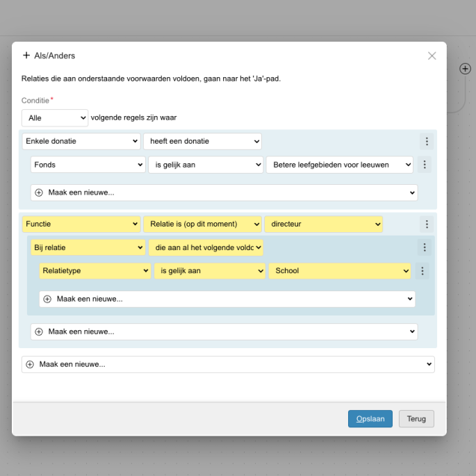Open the Bij relatie dropdown
The height and width of the screenshot is (476, 476).
[x=88, y=247]
